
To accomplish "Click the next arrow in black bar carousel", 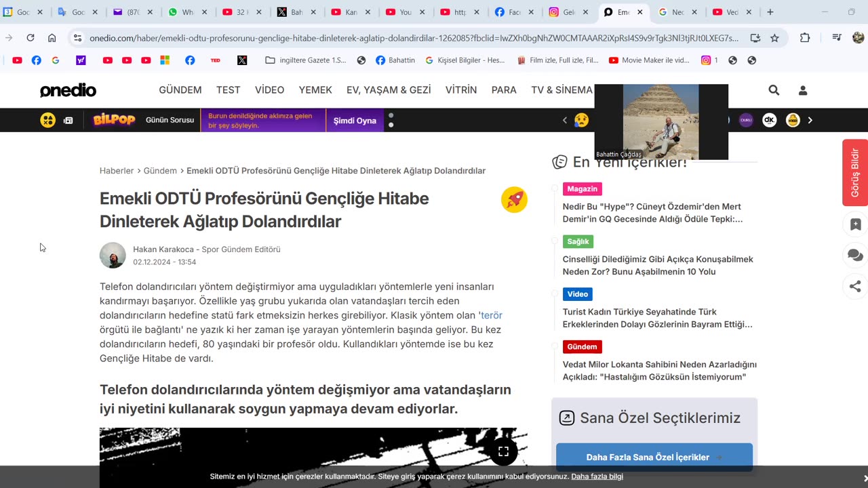I will pyautogui.click(x=810, y=120).
